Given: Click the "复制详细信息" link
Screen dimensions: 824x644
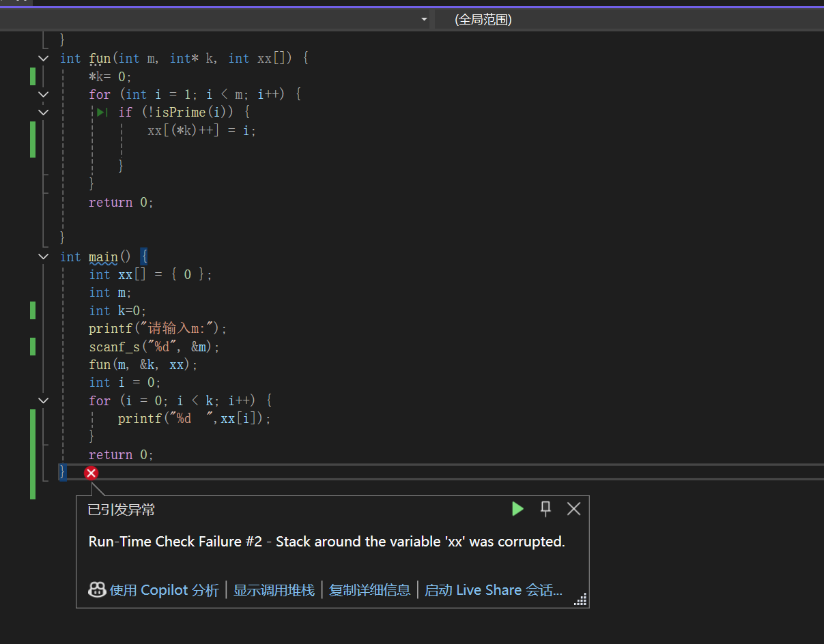Looking at the screenshot, I should (x=370, y=590).
